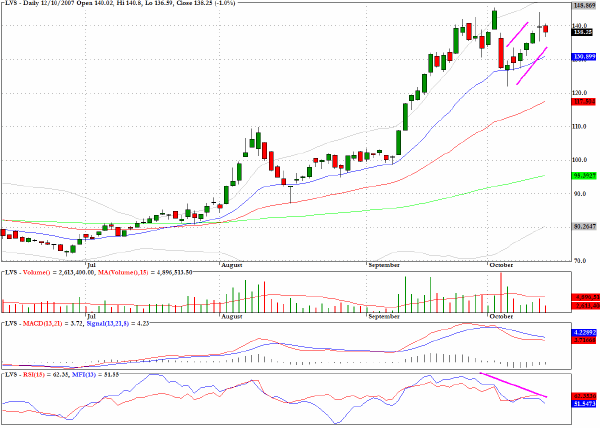
Task: Click 'October' on the price chart date axis
Action: tap(501, 265)
